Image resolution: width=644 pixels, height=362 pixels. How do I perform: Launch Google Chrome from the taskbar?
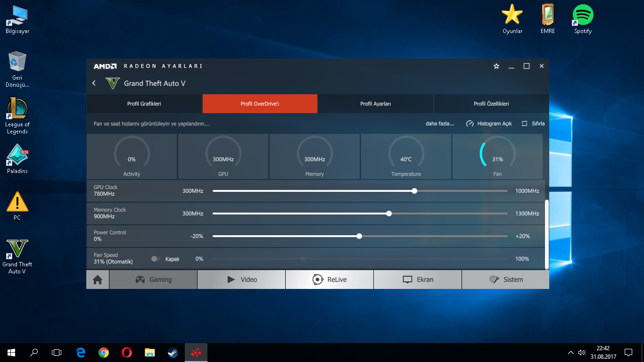point(104,352)
